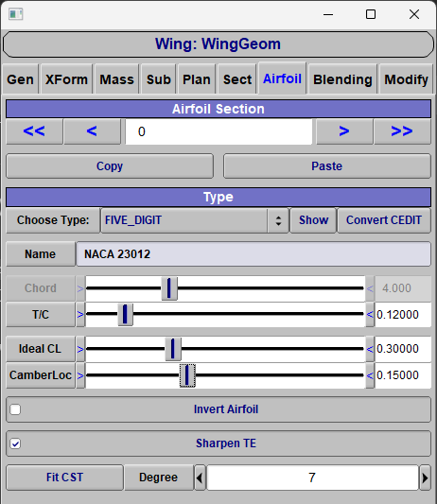Click the Convert CEDIT button

tap(384, 220)
